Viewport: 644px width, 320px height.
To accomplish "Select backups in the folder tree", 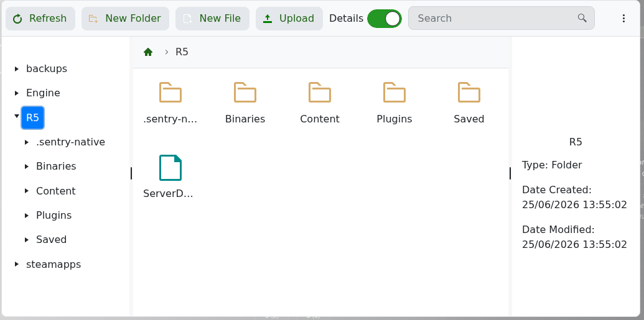I will 47,68.
